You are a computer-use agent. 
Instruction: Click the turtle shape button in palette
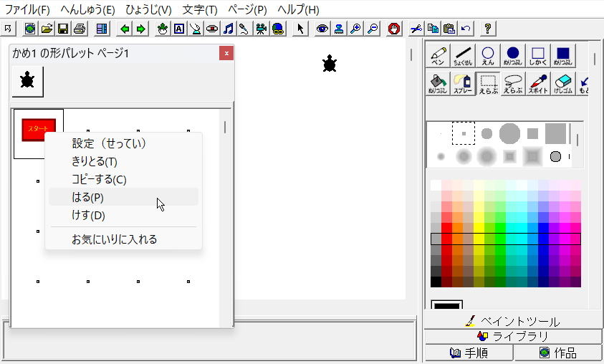point(27,81)
